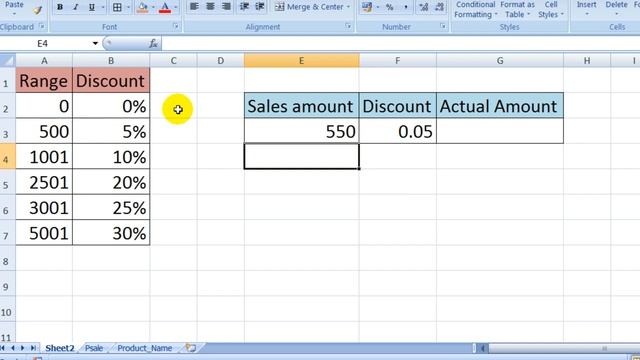Go to first sheet arrow

3,348
